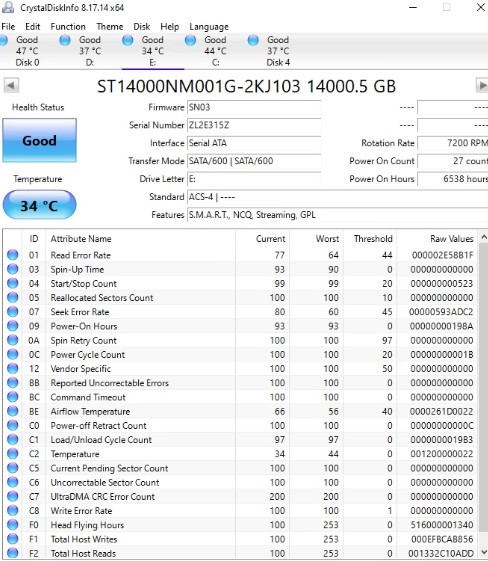Click status orb for Power-On Hours row
The height and width of the screenshot is (561, 488).
click(x=13, y=326)
